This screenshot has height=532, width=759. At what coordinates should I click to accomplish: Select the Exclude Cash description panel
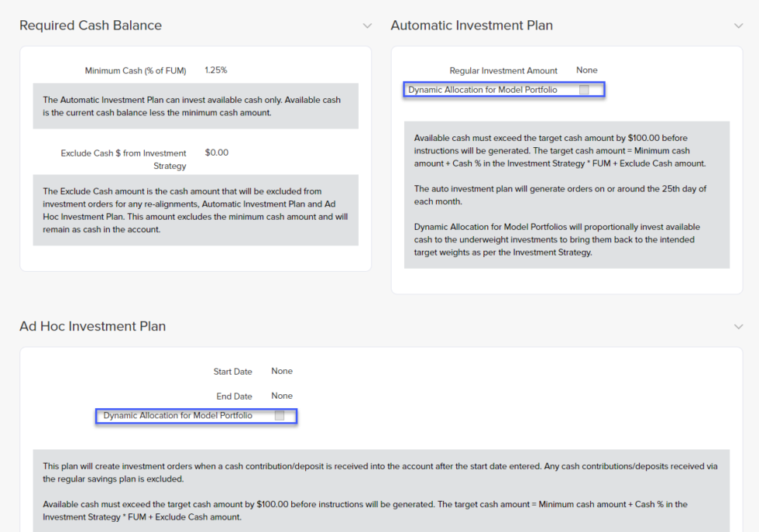tap(196, 217)
